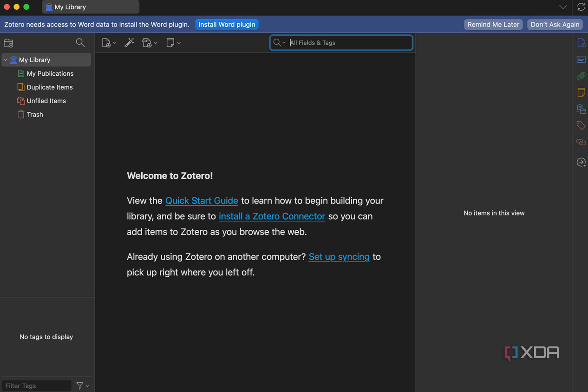Image resolution: width=588 pixels, height=392 pixels.
Task: Collapse the My Library tree chevron
Action: point(5,60)
